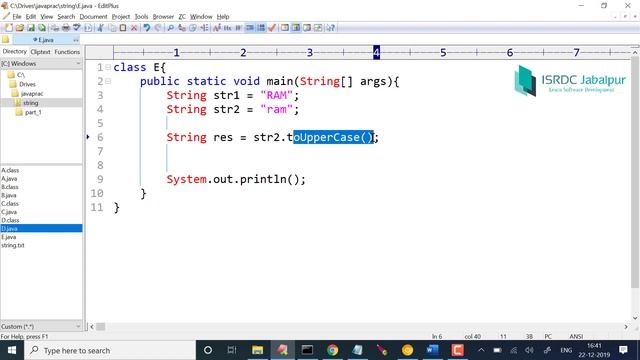
Task: Select C.java in file list
Action: tap(9, 212)
